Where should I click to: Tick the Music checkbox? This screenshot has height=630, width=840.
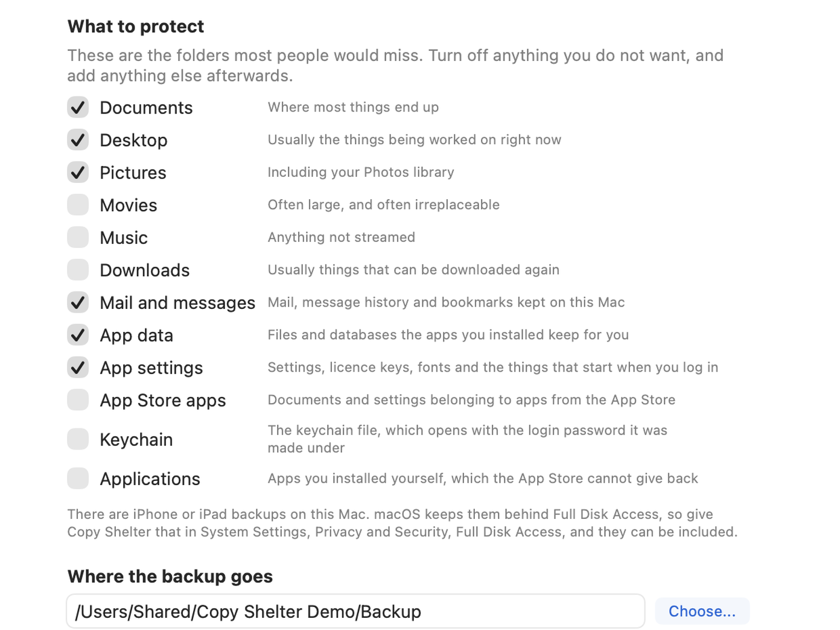[x=78, y=238]
